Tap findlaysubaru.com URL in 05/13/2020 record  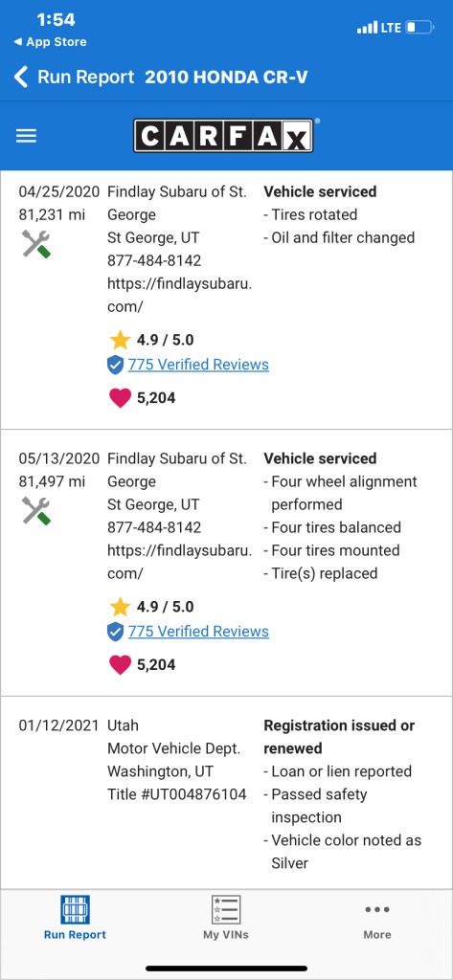click(180, 562)
